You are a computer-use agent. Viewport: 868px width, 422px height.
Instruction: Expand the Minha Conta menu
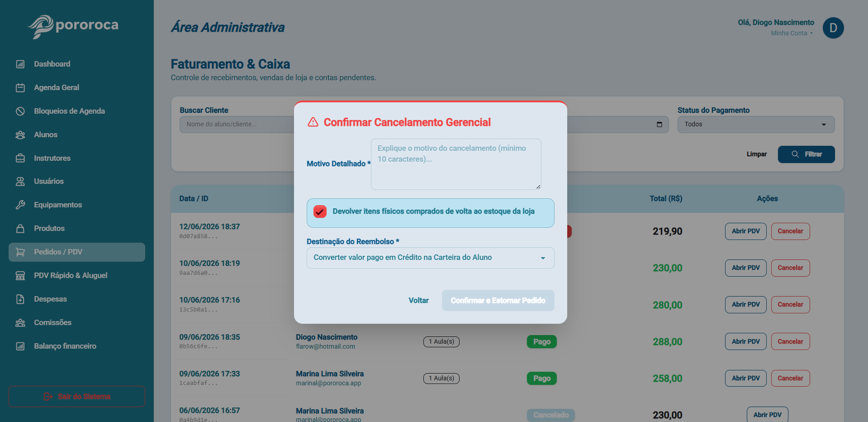(x=792, y=33)
